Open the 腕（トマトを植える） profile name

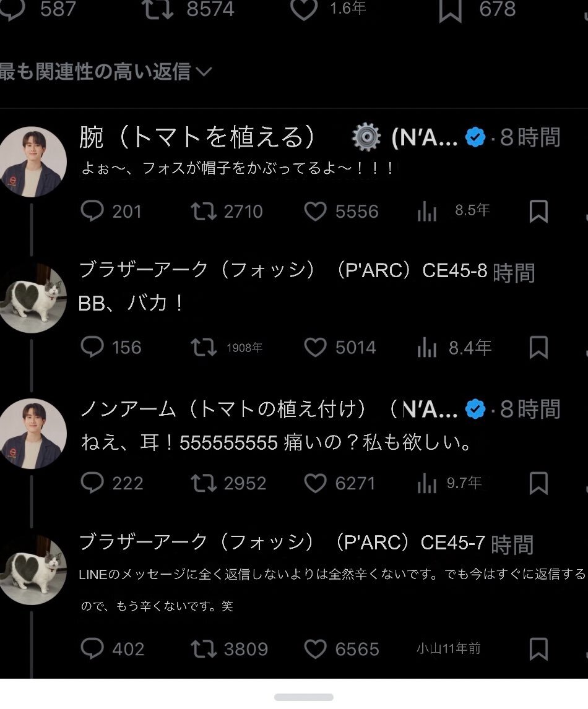tap(197, 137)
